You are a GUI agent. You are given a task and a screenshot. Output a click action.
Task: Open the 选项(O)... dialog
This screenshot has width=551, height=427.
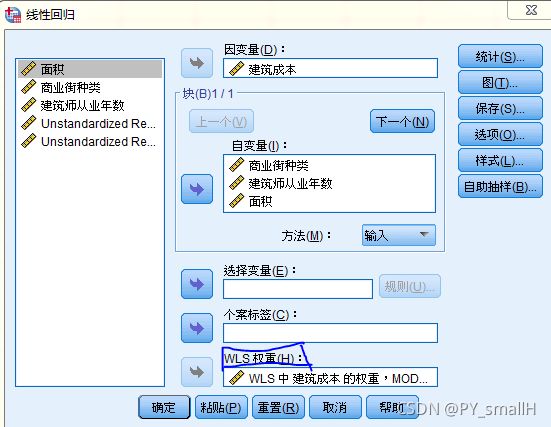point(500,134)
